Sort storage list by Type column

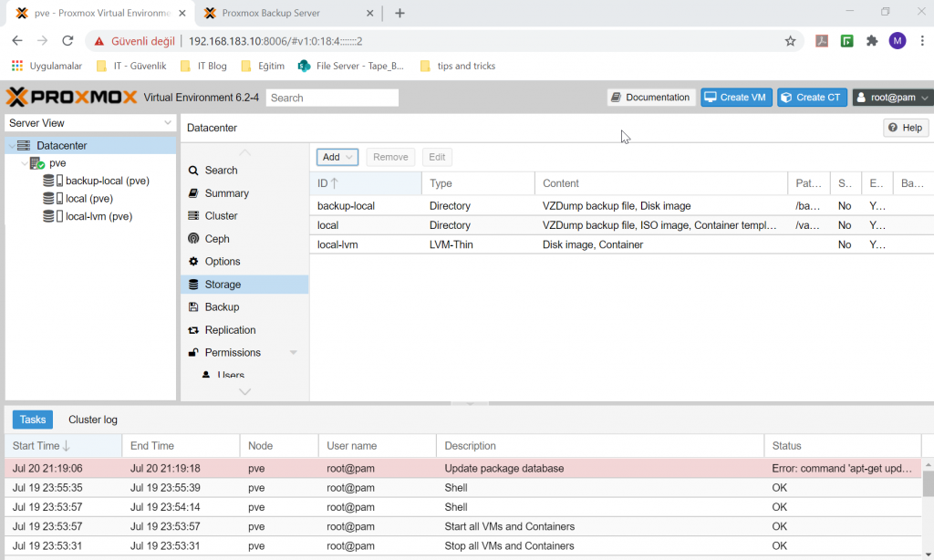pyautogui.click(x=478, y=183)
